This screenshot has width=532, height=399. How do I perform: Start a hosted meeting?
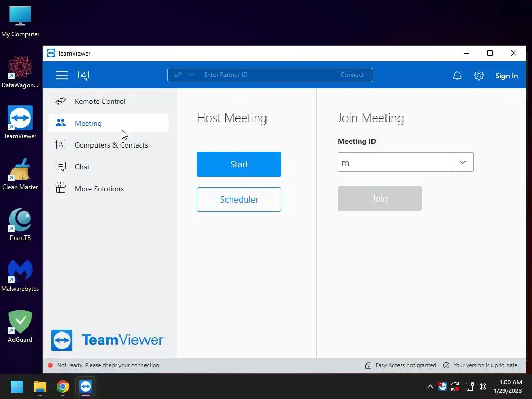(239, 164)
